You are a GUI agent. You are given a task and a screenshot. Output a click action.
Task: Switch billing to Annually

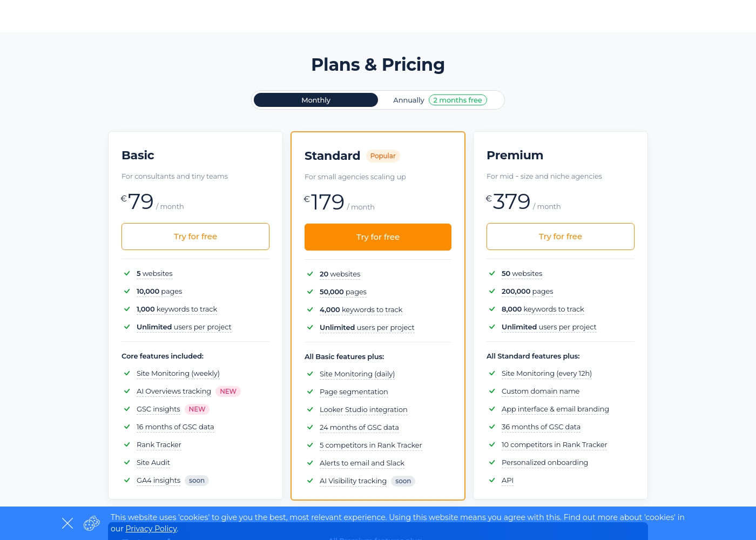[409, 100]
